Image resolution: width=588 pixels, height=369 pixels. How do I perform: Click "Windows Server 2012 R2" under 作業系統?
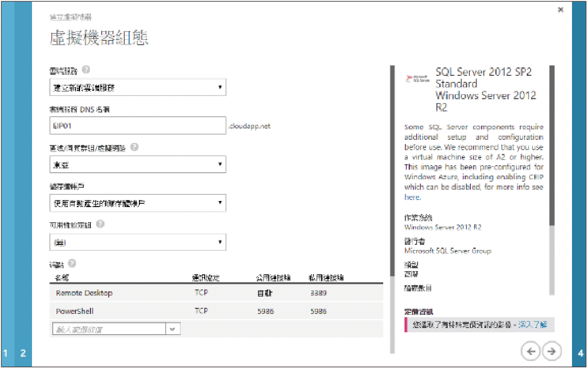443,227
